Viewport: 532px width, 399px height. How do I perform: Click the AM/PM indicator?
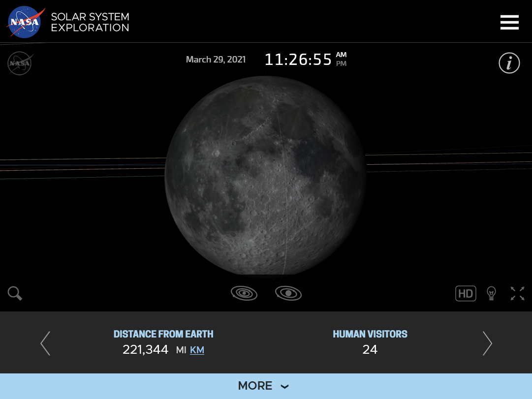(342, 59)
